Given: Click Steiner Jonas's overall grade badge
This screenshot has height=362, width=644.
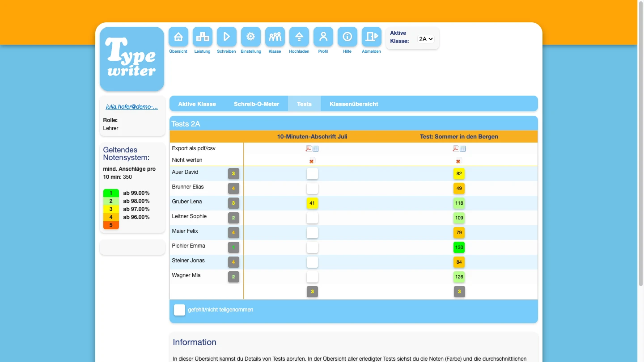Looking at the screenshot, I should pos(233,262).
